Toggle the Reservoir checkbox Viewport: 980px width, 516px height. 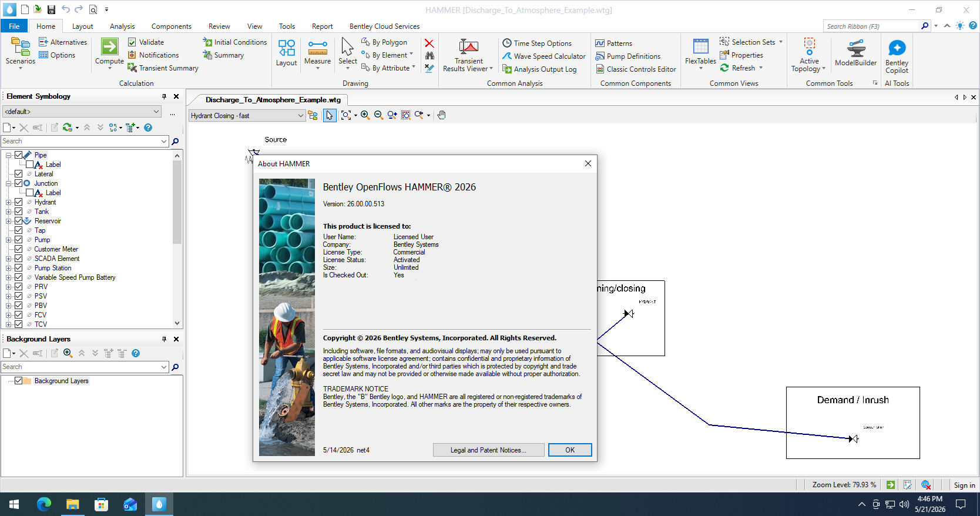coord(18,221)
